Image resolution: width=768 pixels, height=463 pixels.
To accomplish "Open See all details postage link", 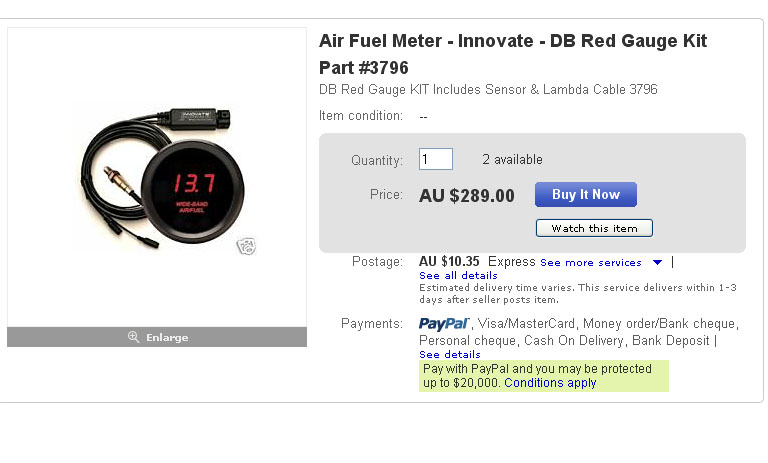I will [458, 275].
